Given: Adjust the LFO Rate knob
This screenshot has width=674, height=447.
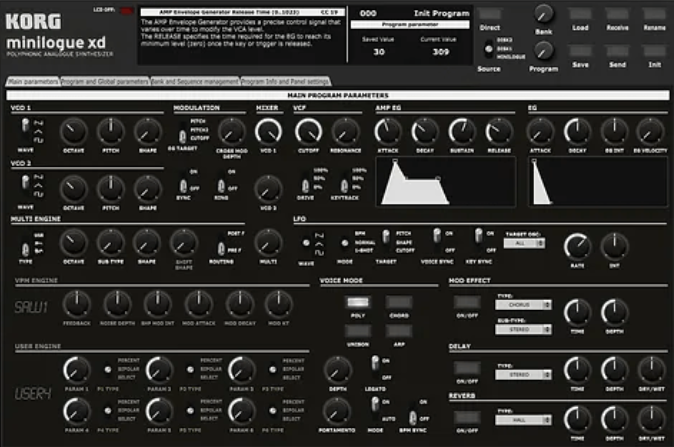Looking at the screenshot, I should [577, 247].
